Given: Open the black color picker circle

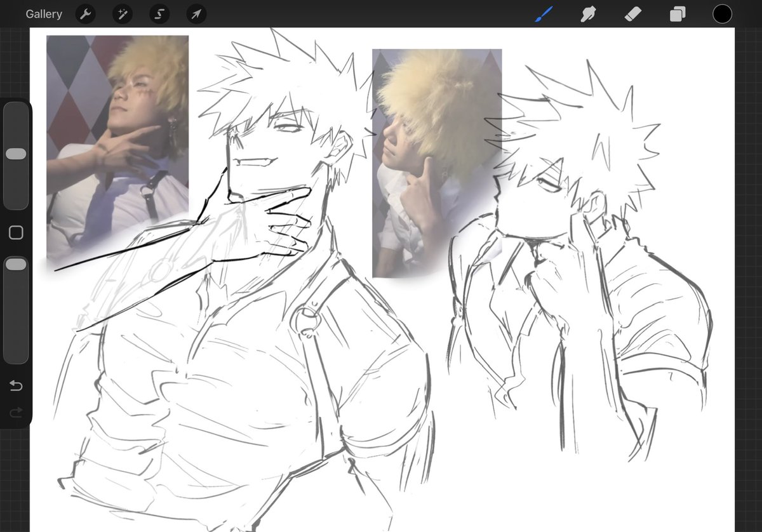Looking at the screenshot, I should pos(722,14).
